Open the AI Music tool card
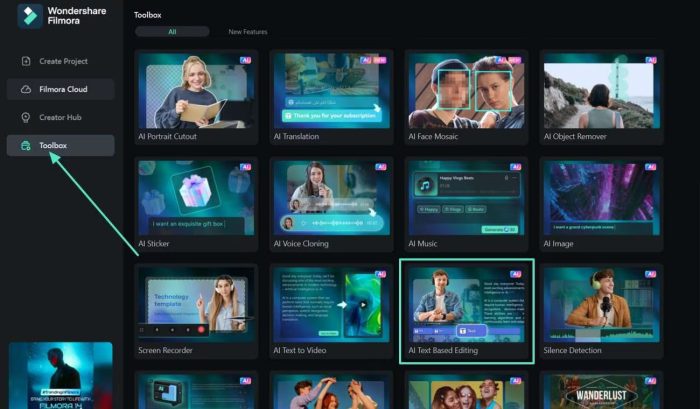 click(x=467, y=204)
